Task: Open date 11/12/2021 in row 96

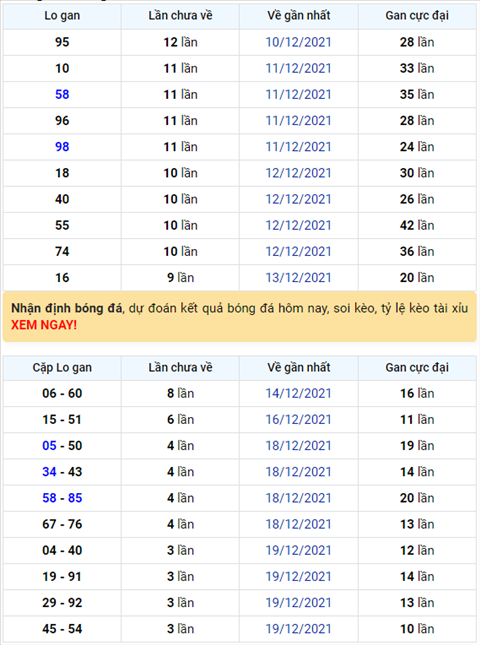Action: pos(298,121)
